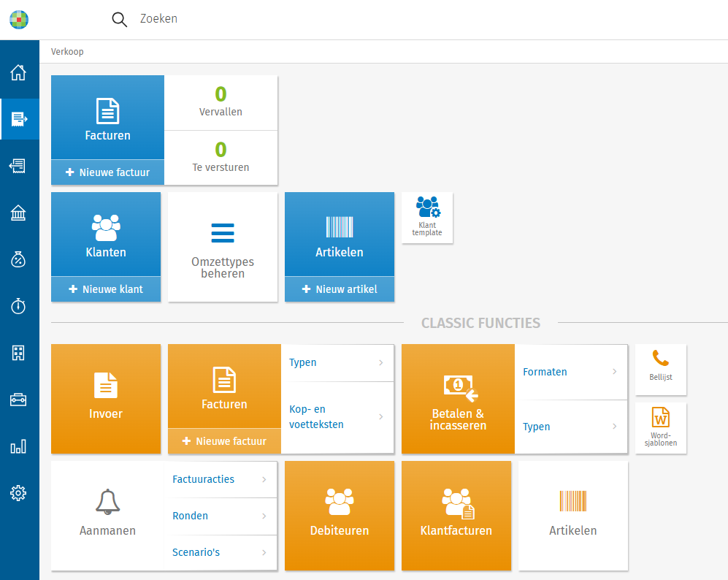Click the Nieuwe klant button
The width and height of the screenshot is (728, 580).
point(106,289)
